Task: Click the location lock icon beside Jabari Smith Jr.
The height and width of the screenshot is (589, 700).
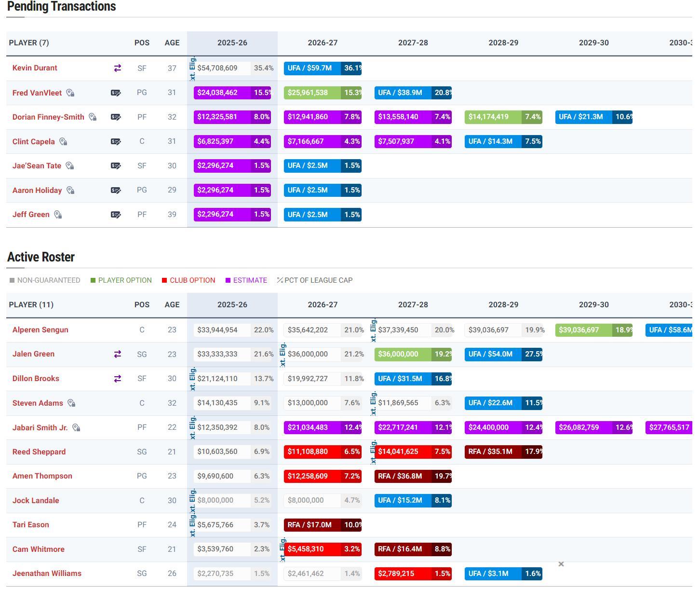Action: pos(76,428)
